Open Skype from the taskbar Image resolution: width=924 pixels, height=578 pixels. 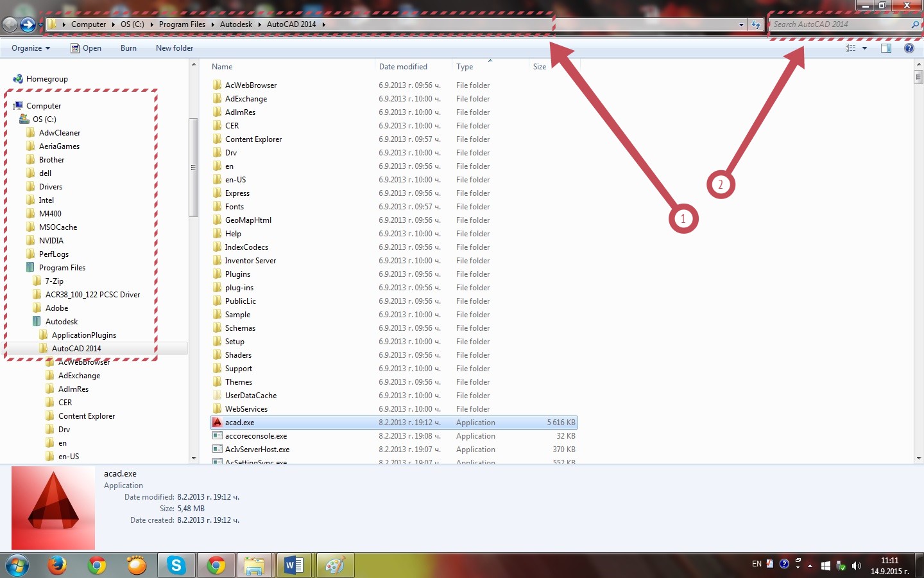point(176,566)
